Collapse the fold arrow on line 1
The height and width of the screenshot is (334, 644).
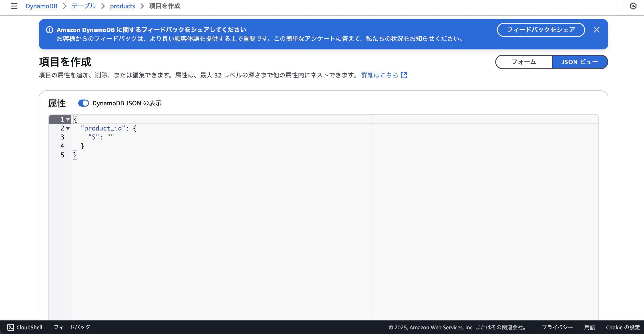(68, 119)
